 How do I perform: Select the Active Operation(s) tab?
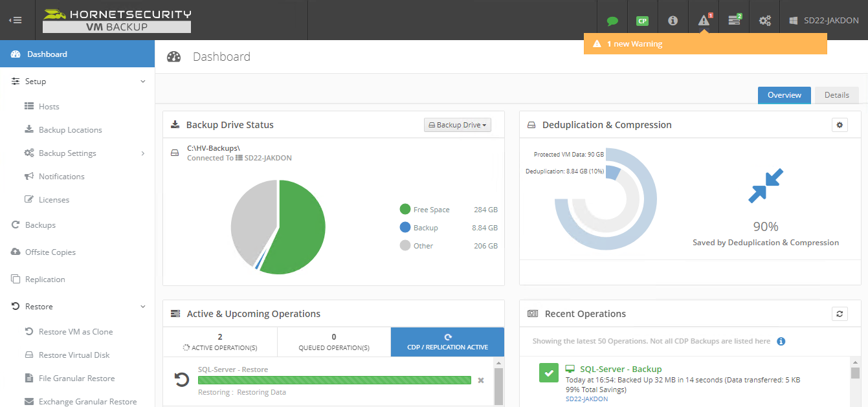[x=220, y=342]
